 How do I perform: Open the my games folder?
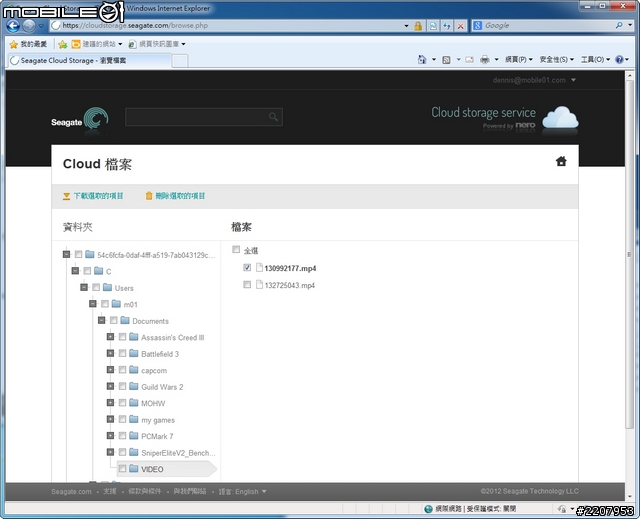[x=158, y=420]
